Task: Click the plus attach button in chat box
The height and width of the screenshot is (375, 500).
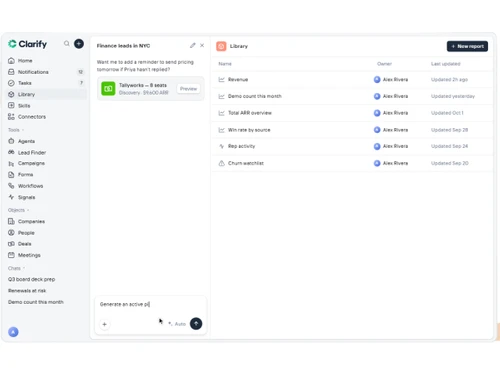Action: click(x=105, y=324)
